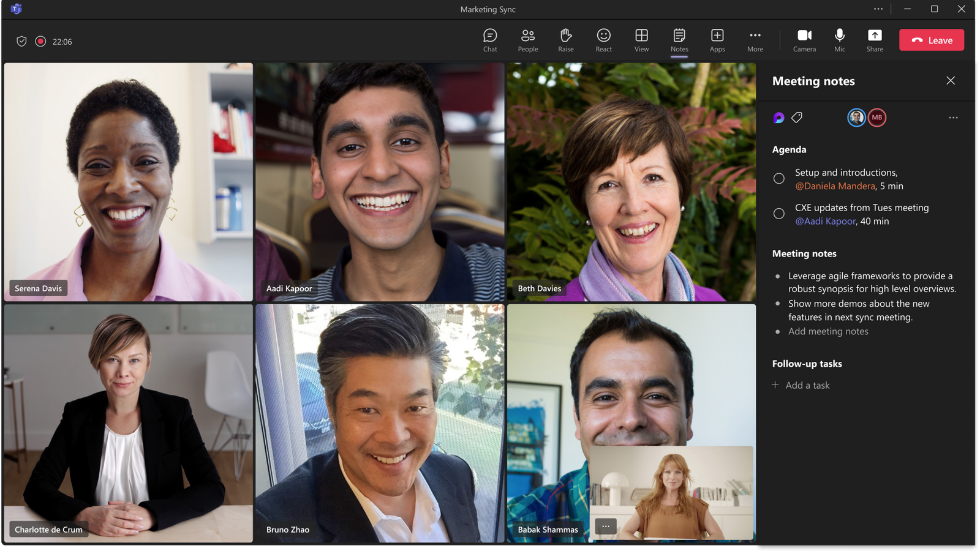Open reactions with the React icon
980x551 pixels.
(x=603, y=40)
